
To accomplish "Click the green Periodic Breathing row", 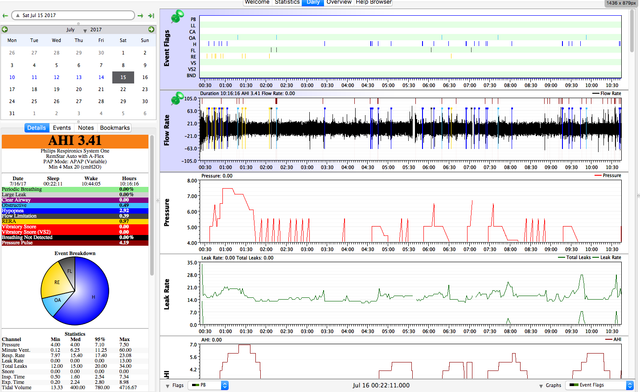I will [x=75, y=189].
